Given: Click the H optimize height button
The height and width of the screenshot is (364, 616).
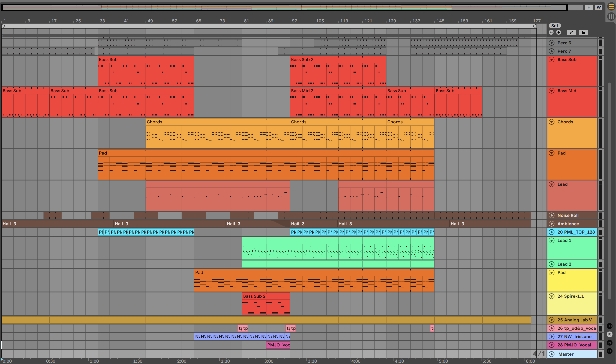Looking at the screenshot, I should tap(589, 7).
